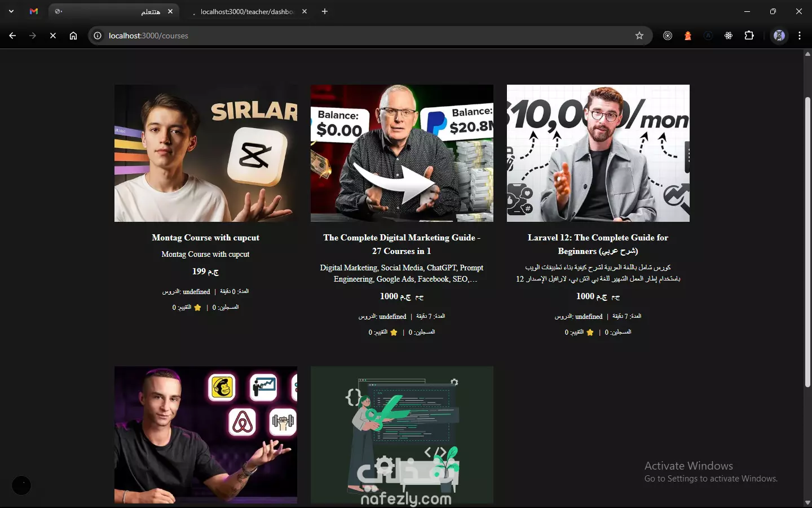Click the dark circular A extension icon
The image size is (812, 508).
pyautogui.click(x=708, y=36)
